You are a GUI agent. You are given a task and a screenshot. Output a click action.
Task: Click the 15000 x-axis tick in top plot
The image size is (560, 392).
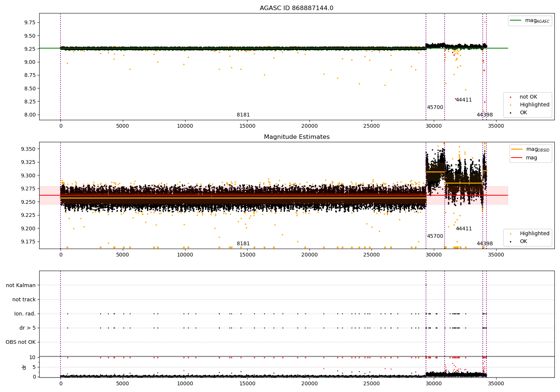point(247,126)
